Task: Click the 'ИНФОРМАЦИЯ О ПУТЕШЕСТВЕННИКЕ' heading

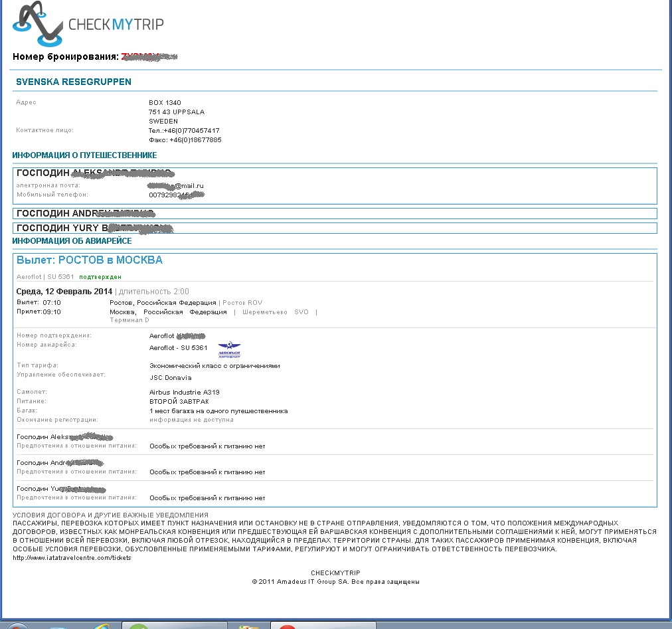Action: tap(84, 155)
